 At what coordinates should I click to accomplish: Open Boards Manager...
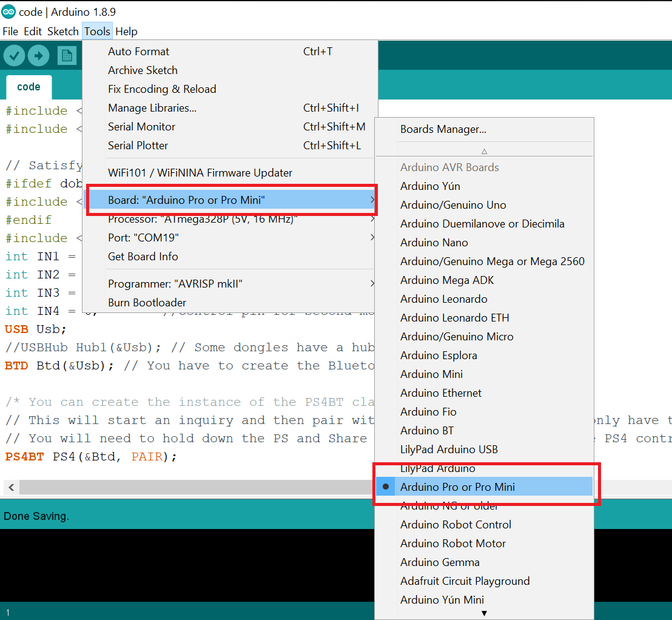tap(484, 129)
